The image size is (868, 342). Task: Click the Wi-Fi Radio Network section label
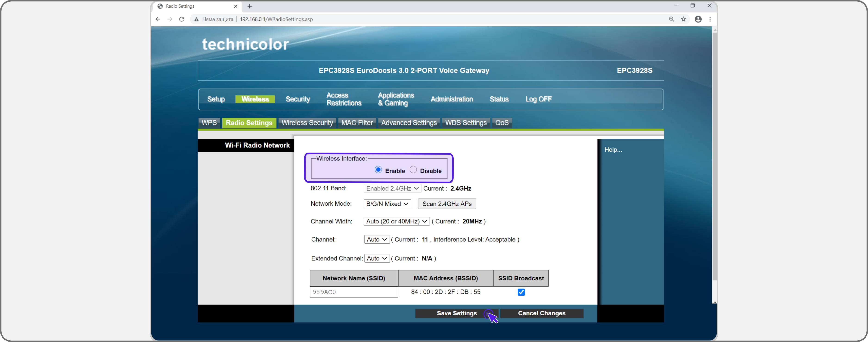tap(257, 145)
